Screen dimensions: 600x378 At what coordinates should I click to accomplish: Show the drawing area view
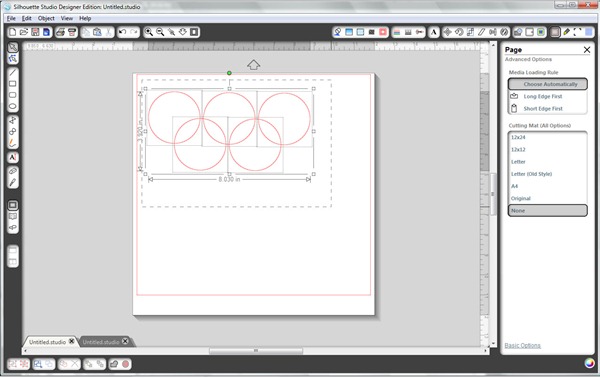13,205
